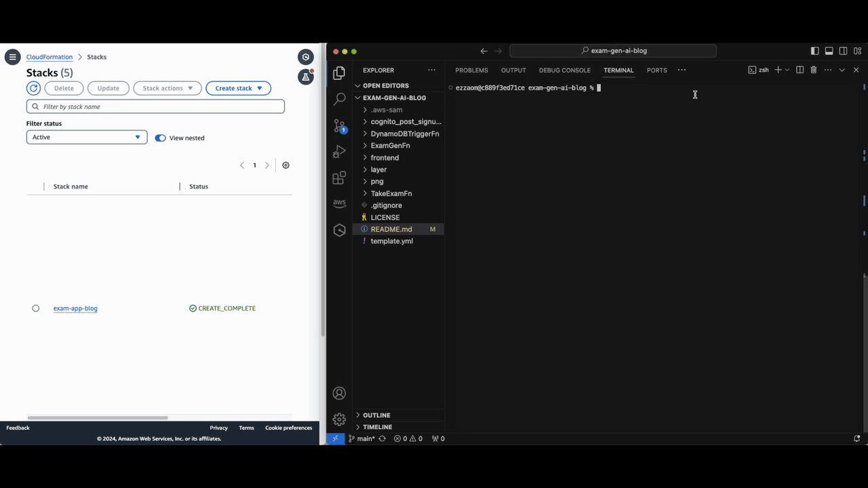The height and width of the screenshot is (488, 868).
Task: Open the Create stack dropdown
Action: coord(238,88)
